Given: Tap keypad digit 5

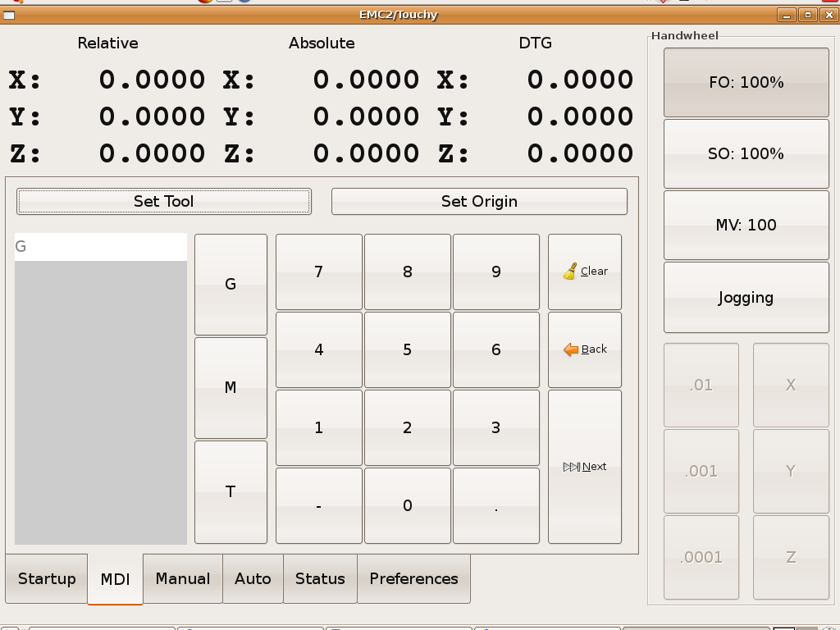Looking at the screenshot, I should [408, 349].
